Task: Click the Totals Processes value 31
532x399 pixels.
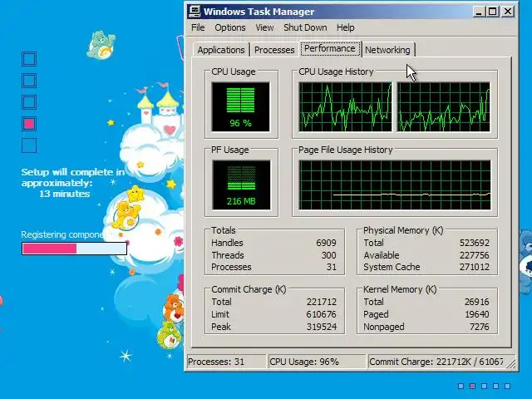Action: pos(332,267)
